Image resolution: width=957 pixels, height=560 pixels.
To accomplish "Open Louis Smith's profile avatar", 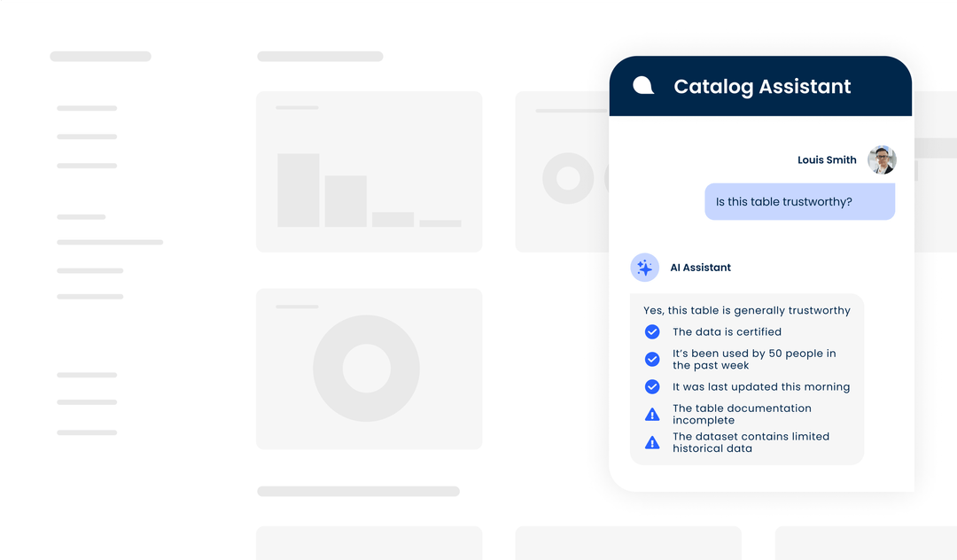I will point(882,159).
